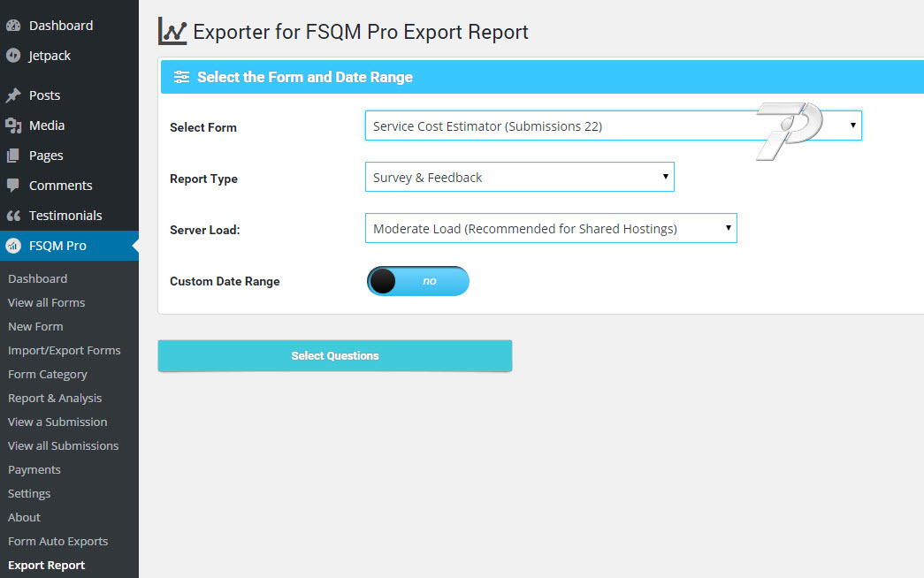Click the Pages icon in sidebar

(13, 156)
